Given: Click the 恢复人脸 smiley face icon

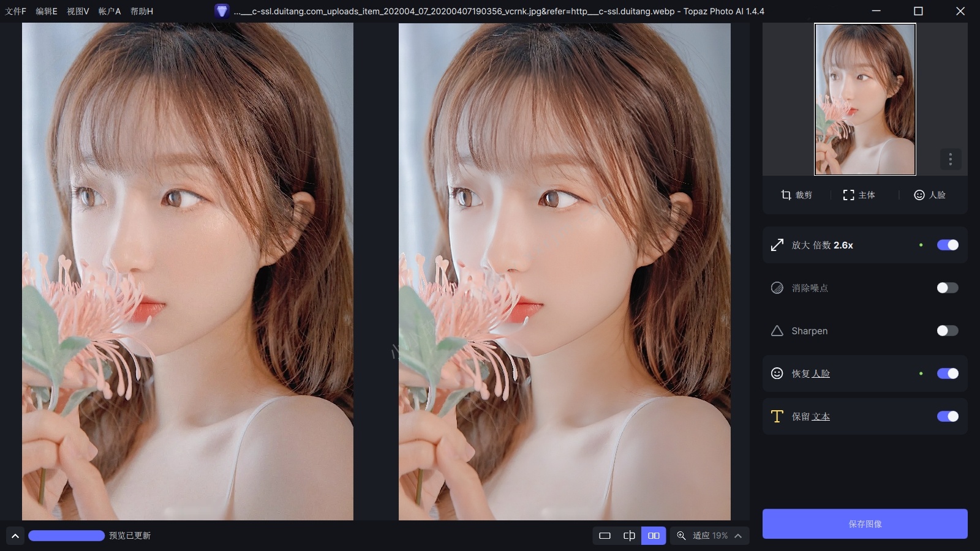Looking at the screenshot, I should point(777,373).
